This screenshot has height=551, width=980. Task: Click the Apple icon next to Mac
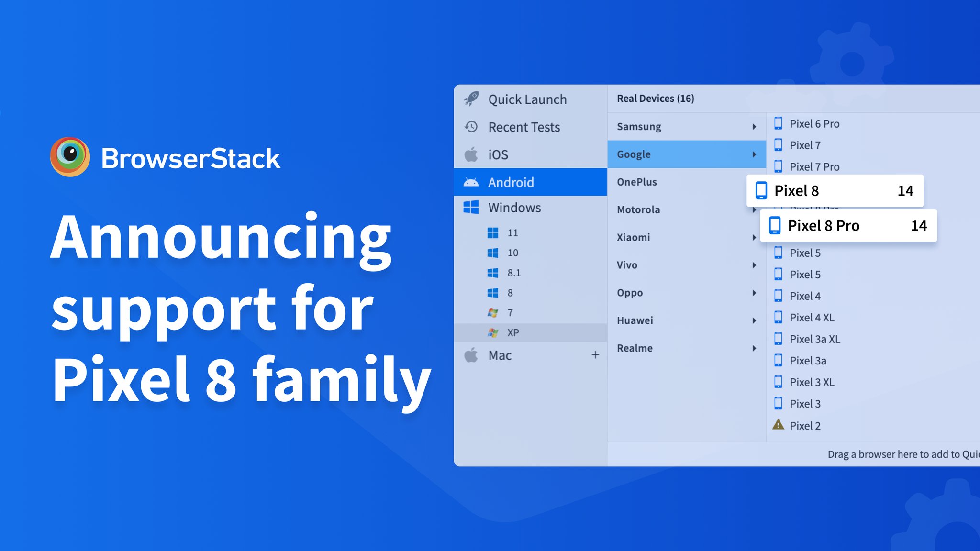click(x=471, y=355)
